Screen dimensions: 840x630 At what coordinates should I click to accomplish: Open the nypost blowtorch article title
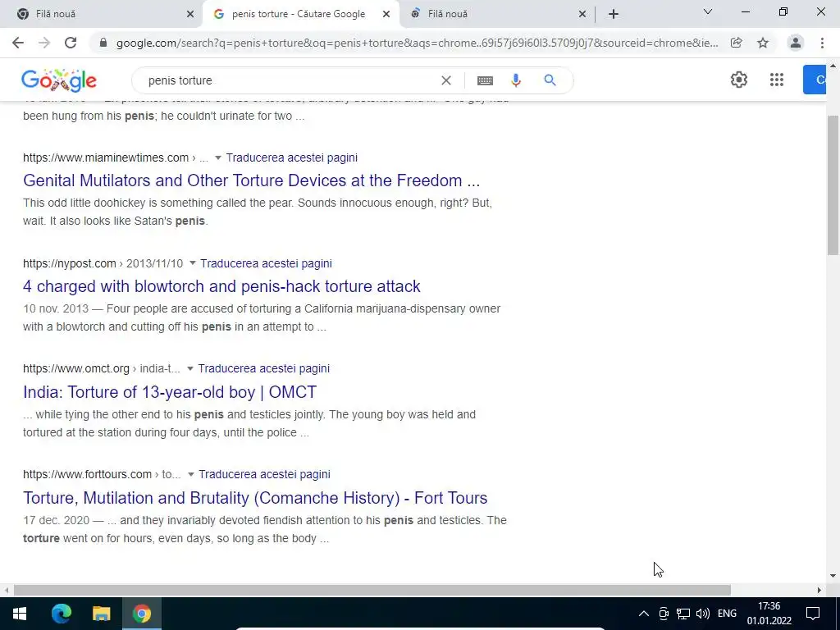tap(221, 286)
